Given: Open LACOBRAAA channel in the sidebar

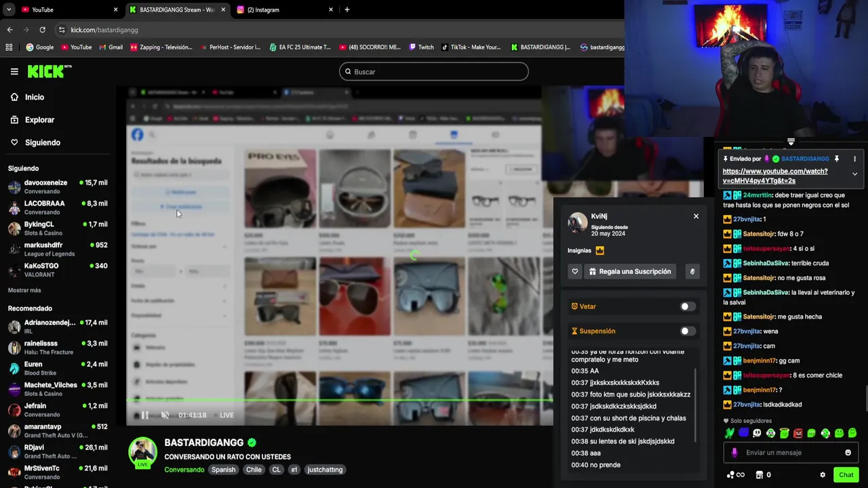Looking at the screenshot, I should tap(58, 207).
